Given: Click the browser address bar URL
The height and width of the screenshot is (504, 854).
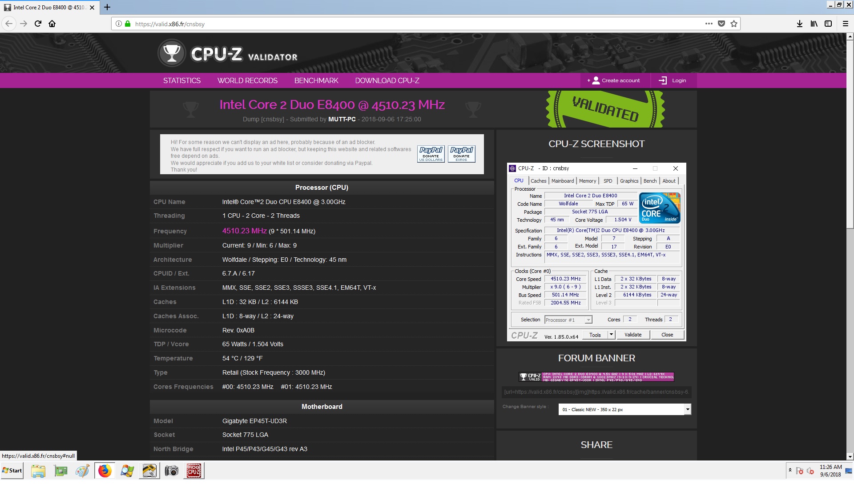Looking at the screenshot, I should click(169, 24).
